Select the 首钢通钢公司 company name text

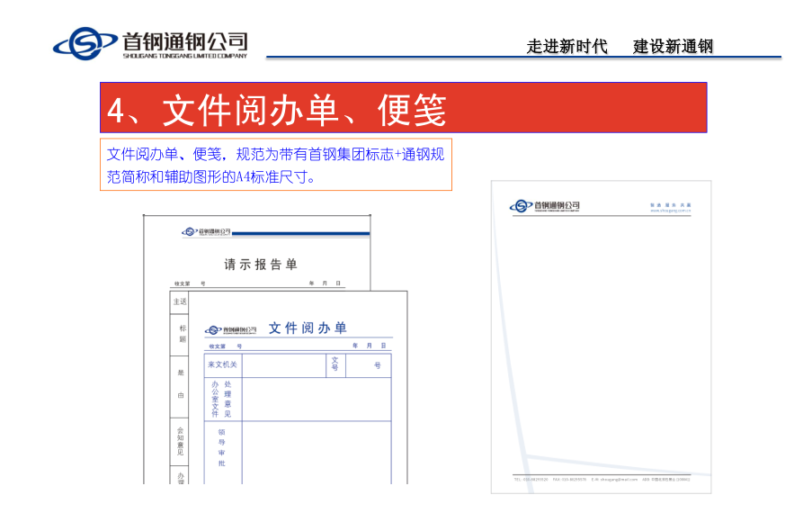click(x=185, y=40)
